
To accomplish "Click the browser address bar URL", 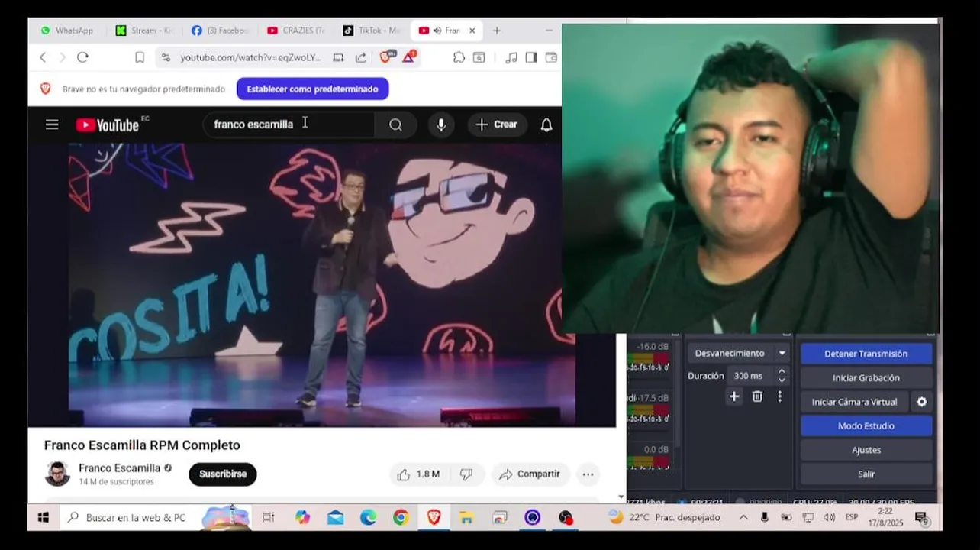I will click(x=251, y=57).
